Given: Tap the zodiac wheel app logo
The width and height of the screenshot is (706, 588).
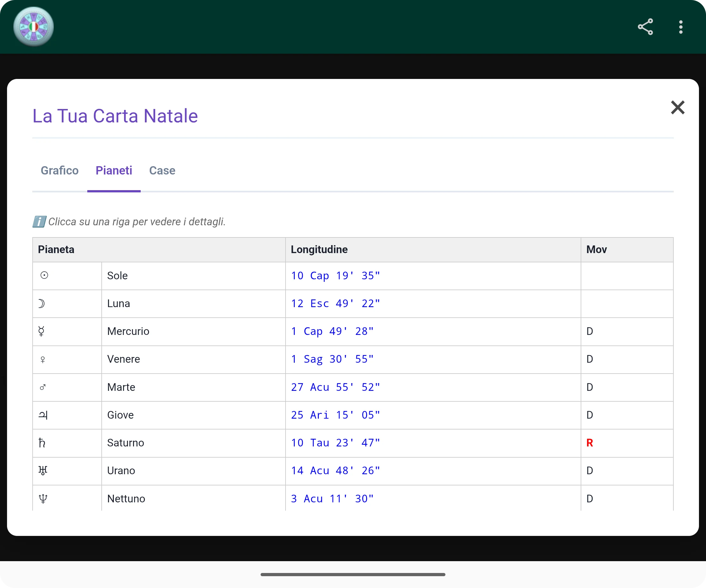Looking at the screenshot, I should (x=34, y=27).
